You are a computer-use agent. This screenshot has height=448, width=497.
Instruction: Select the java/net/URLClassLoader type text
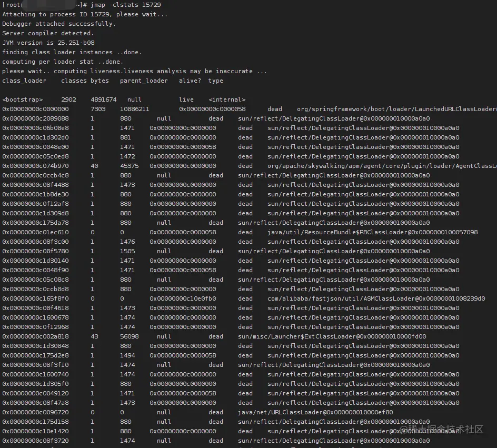point(316,413)
